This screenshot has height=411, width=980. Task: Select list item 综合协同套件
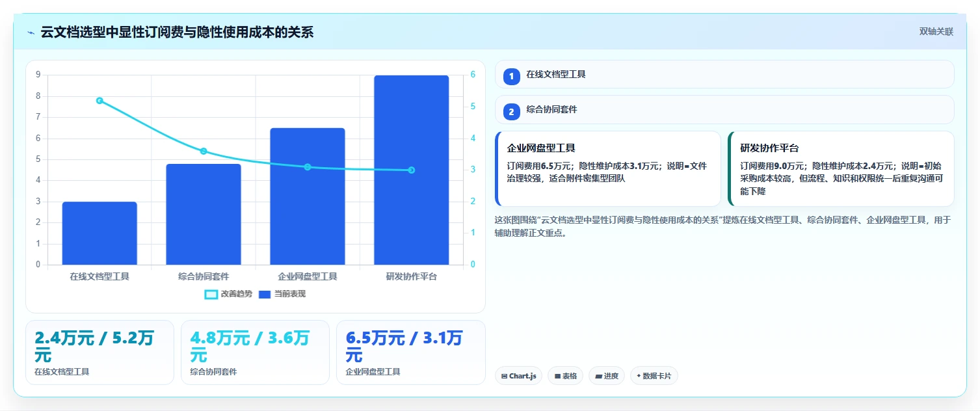[x=724, y=109]
